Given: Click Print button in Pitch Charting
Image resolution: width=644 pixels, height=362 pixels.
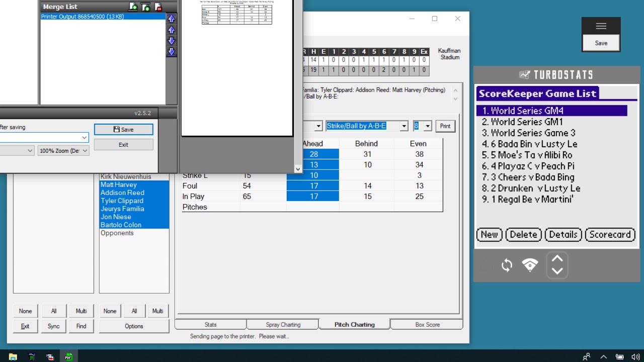Looking at the screenshot, I should point(445,126).
